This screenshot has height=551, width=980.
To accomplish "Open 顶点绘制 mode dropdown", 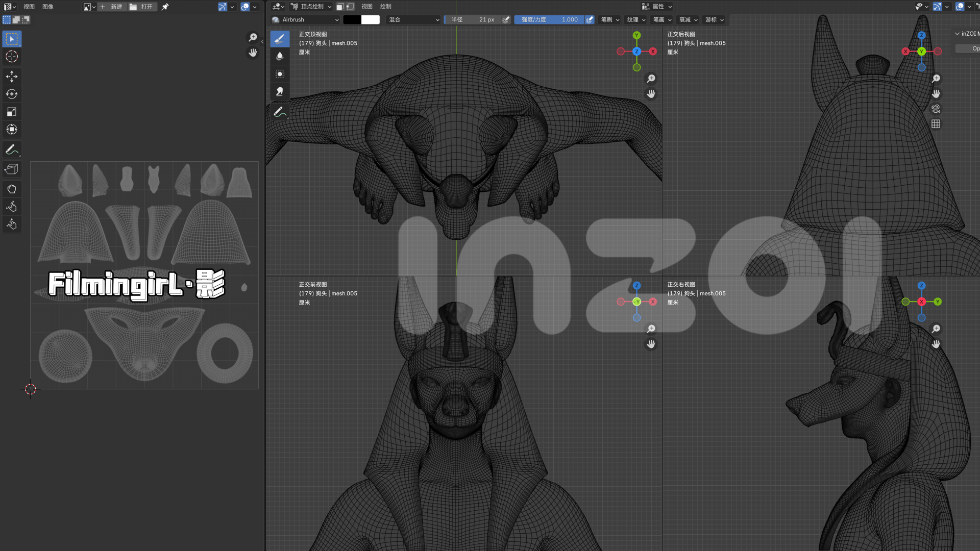I will pyautogui.click(x=311, y=7).
